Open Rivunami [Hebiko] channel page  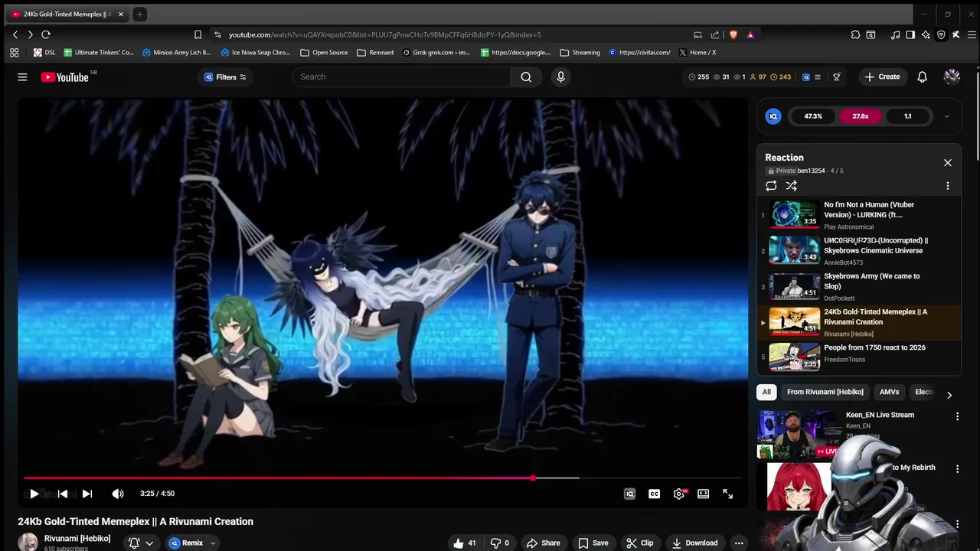[77, 538]
